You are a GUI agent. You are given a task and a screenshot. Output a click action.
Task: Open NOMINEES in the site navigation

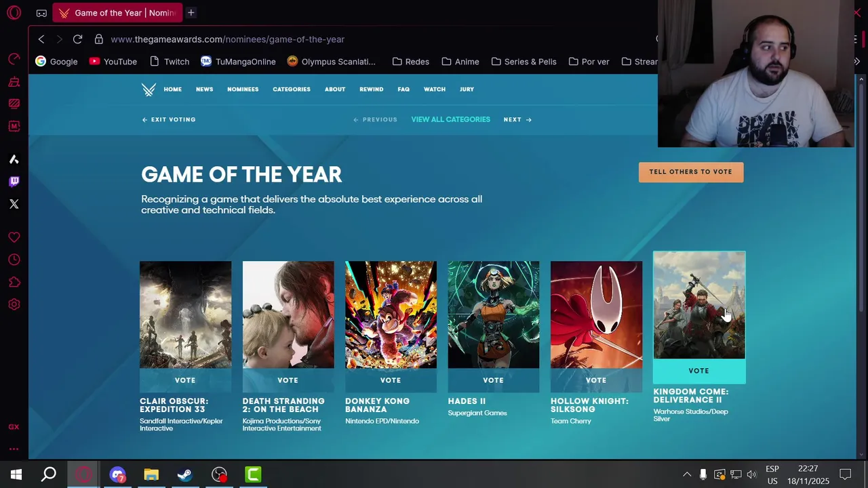click(243, 89)
